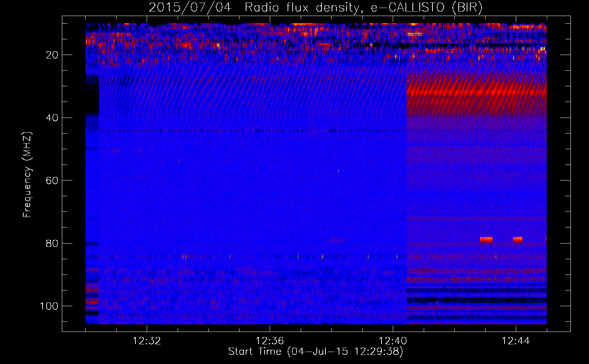
Task: Click the 12:32 time tick label
Action: click(x=147, y=341)
